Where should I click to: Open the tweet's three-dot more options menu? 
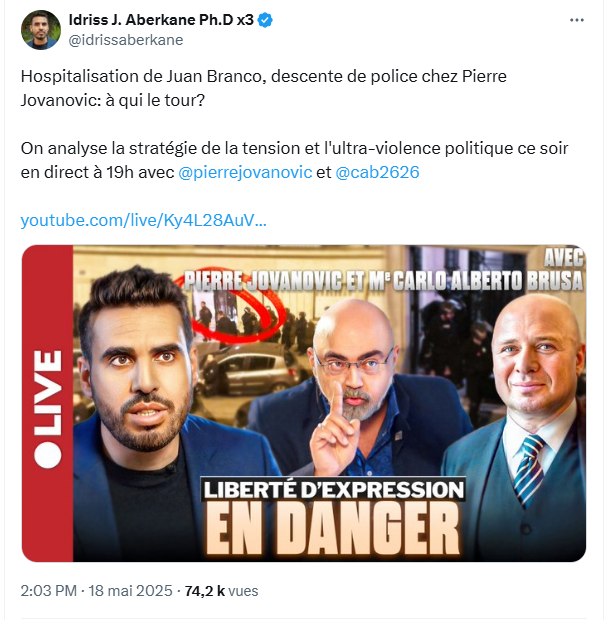point(576,20)
